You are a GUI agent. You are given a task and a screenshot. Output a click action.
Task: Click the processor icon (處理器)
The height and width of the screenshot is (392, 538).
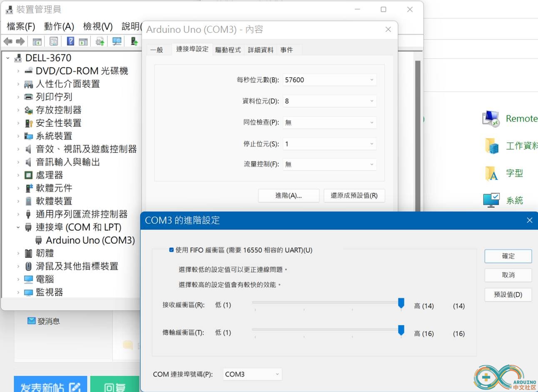pos(28,175)
